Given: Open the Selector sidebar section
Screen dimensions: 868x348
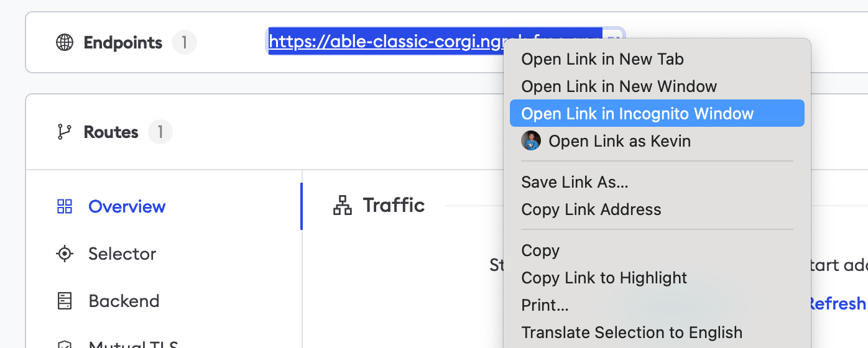Looking at the screenshot, I should pos(122,254).
